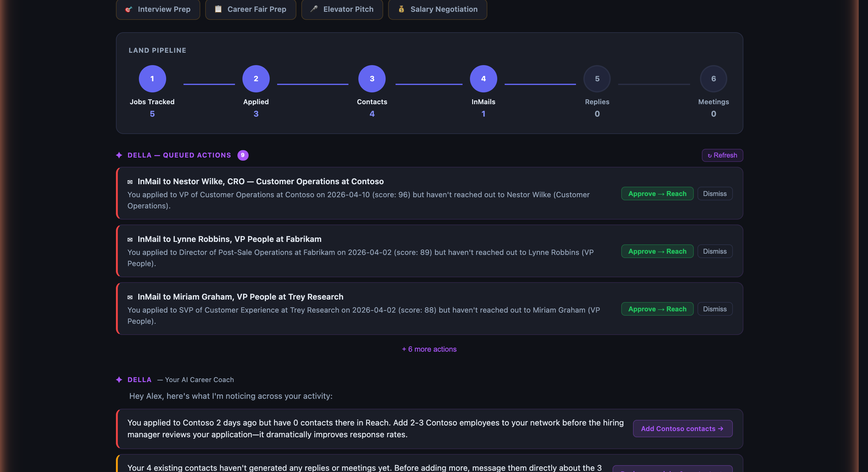Screen dimensions: 868x472
Task: Click the Meetings step 6 circle
Action: [x=713, y=78]
